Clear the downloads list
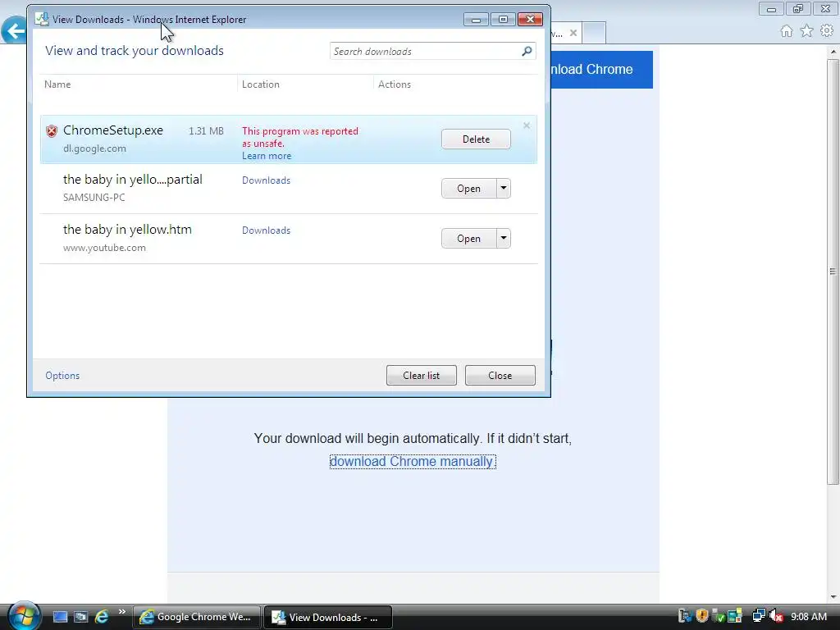The width and height of the screenshot is (840, 630). 421,376
